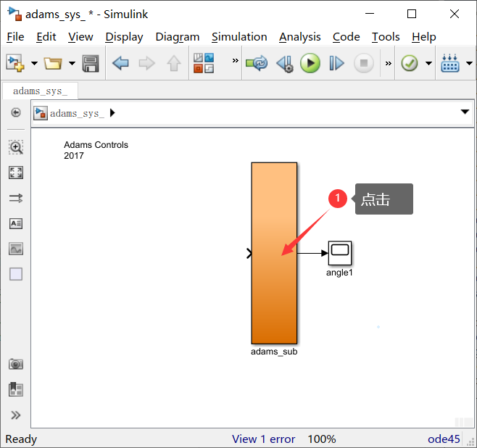The width and height of the screenshot is (477, 448).
Task: Stop the simulation
Action: 363,63
